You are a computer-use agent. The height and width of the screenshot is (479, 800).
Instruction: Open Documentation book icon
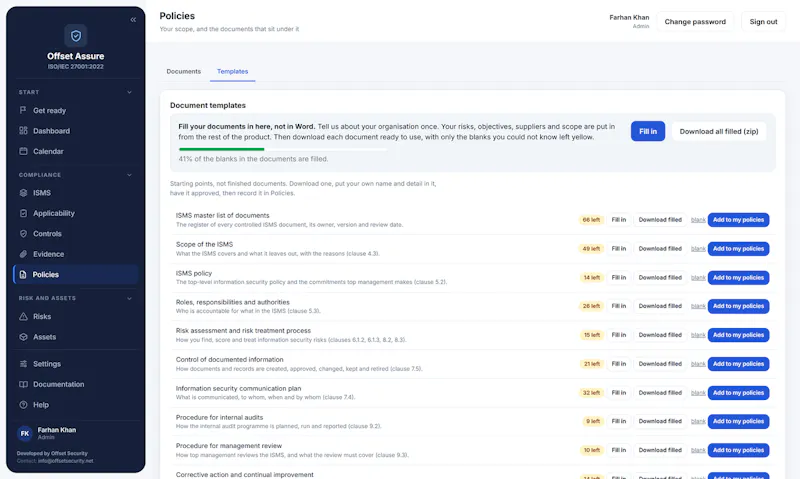[x=23, y=384]
